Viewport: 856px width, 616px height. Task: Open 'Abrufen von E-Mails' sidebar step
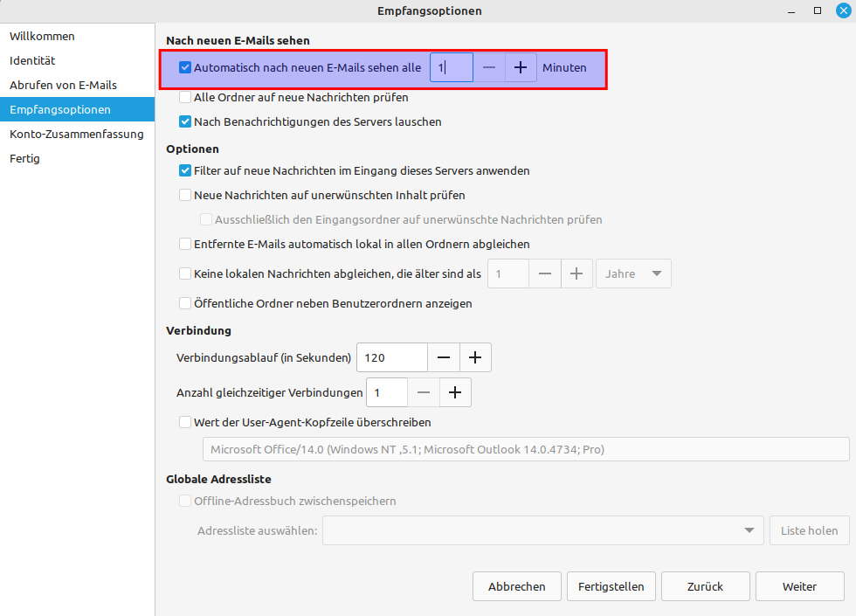[x=63, y=86]
